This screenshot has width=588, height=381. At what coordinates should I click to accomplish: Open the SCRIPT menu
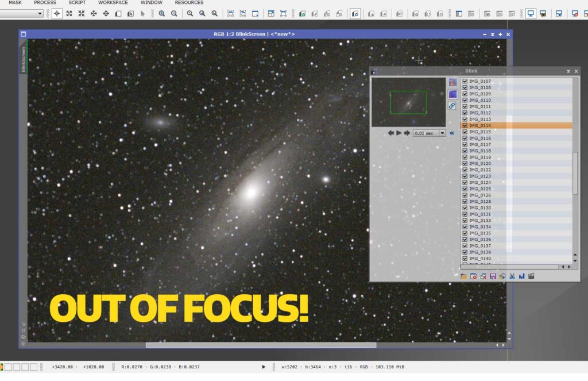point(77,2)
